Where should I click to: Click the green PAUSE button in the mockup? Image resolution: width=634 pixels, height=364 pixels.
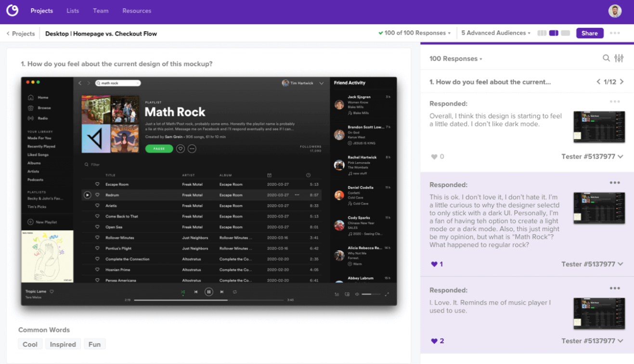[x=159, y=149]
